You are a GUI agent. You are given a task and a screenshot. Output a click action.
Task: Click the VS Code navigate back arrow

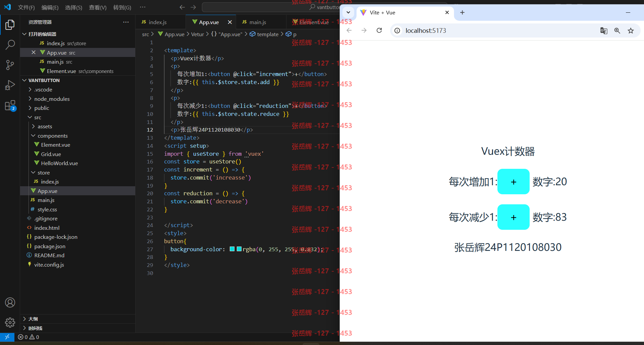click(182, 7)
